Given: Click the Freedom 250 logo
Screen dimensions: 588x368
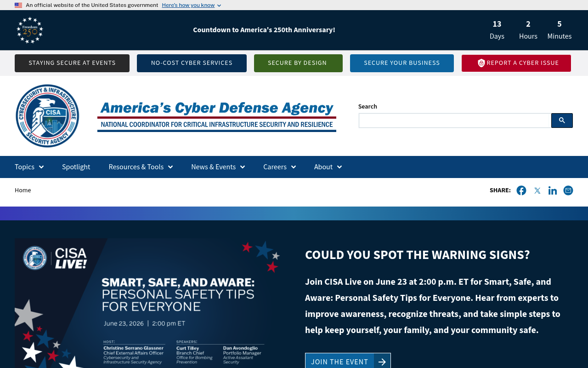Looking at the screenshot, I should (30, 30).
